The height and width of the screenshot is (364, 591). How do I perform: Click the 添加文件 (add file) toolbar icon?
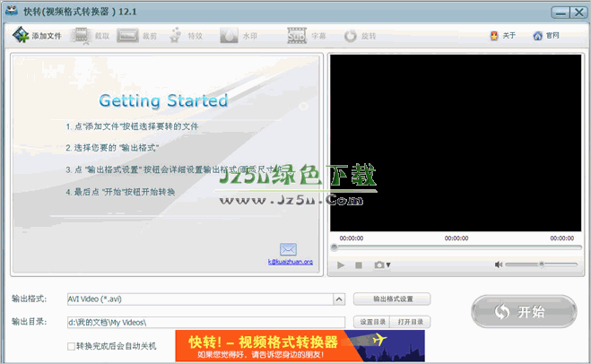pyautogui.click(x=21, y=35)
